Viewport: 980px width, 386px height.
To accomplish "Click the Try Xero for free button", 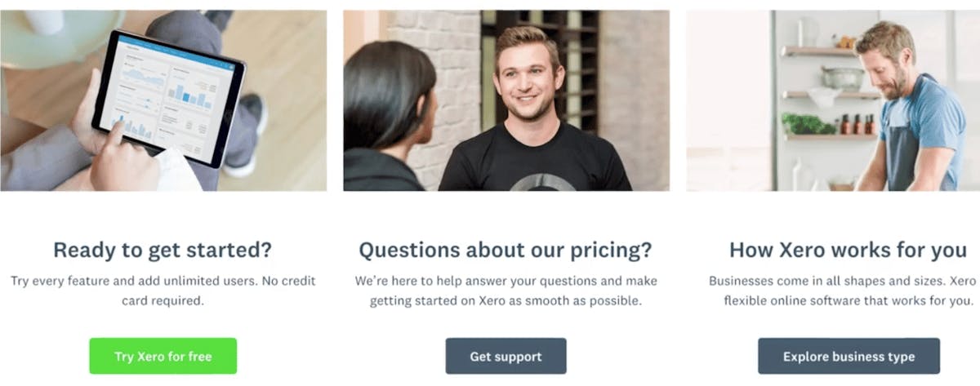I will coord(163,357).
